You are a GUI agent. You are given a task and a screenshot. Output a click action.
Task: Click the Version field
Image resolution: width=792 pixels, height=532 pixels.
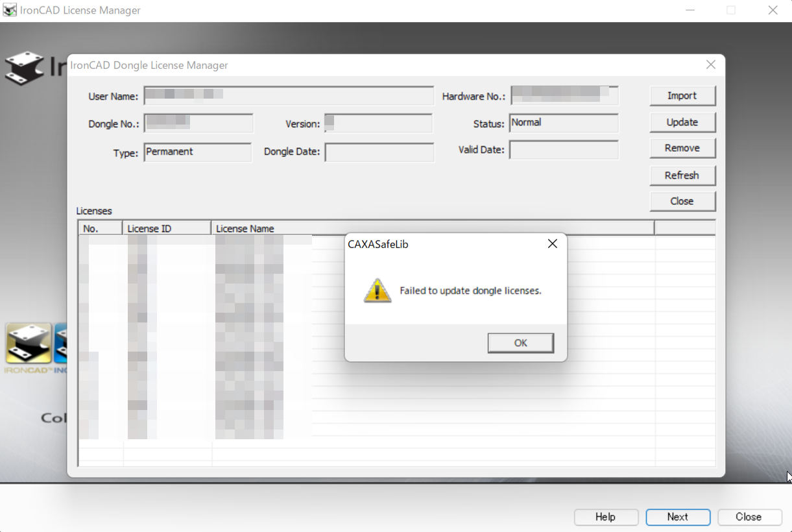tap(378, 123)
